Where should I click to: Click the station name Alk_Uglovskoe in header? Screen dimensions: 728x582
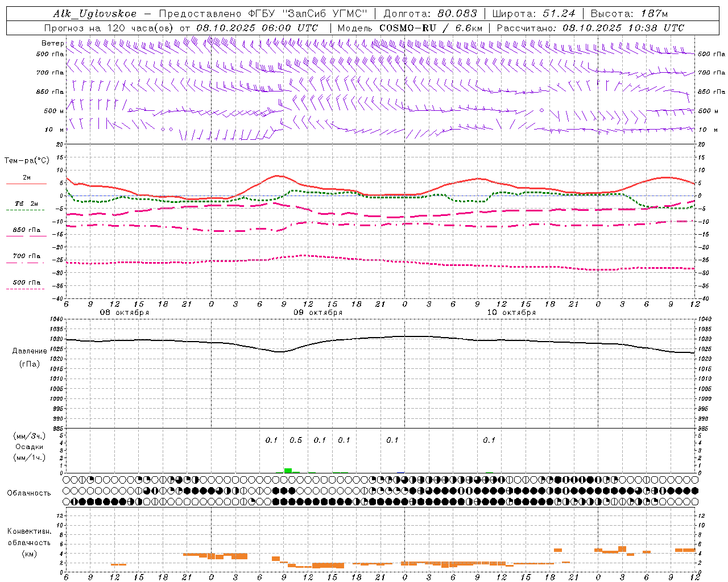pos(95,14)
